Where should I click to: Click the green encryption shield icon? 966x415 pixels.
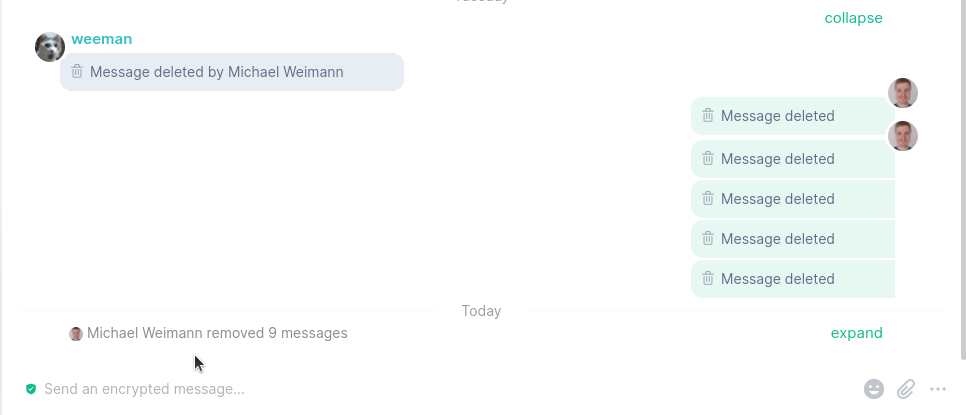coord(31,389)
